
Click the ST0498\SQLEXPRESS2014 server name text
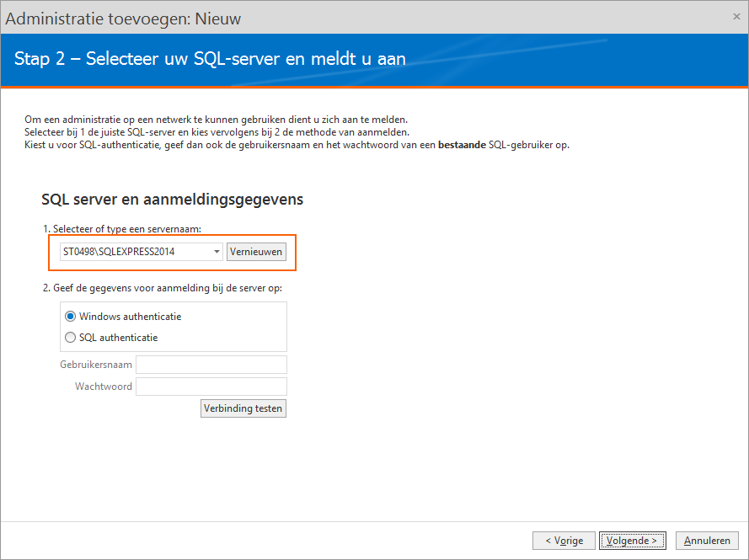tap(119, 252)
